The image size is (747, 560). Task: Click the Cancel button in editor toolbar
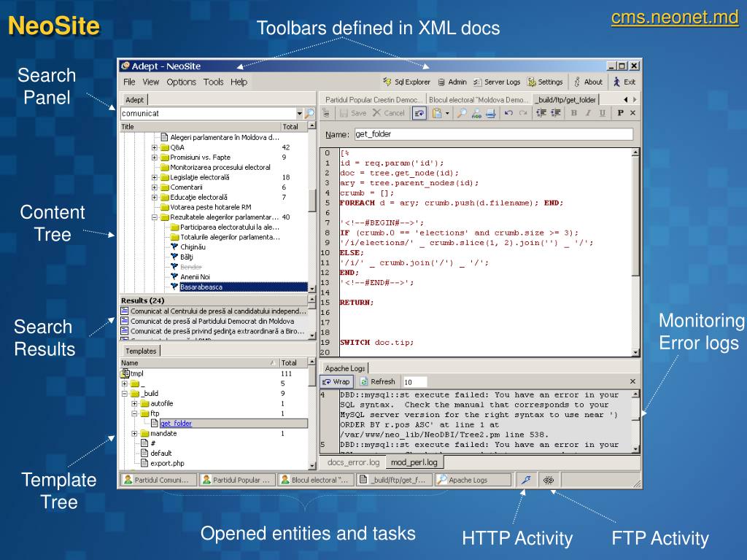point(389,113)
